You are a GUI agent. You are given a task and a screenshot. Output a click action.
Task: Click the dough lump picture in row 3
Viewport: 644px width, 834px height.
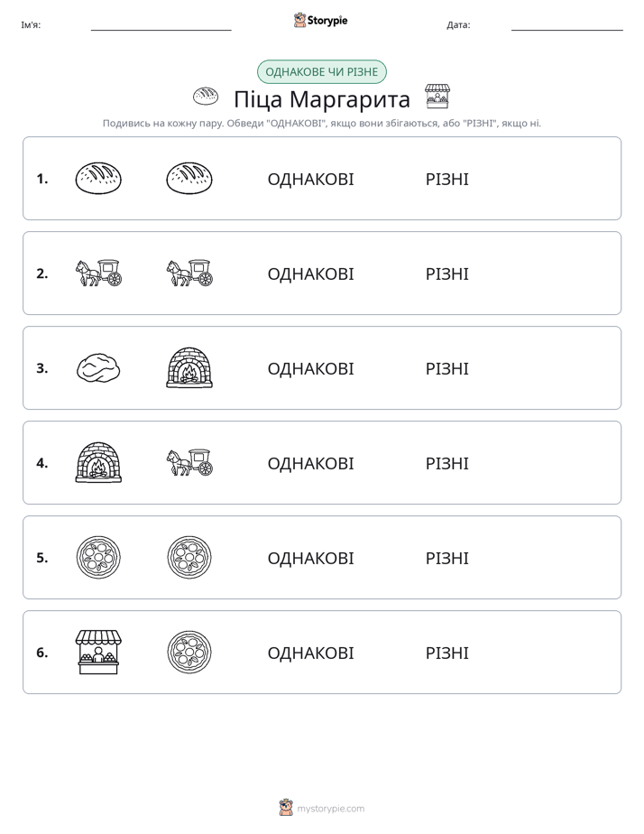click(98, 368)
